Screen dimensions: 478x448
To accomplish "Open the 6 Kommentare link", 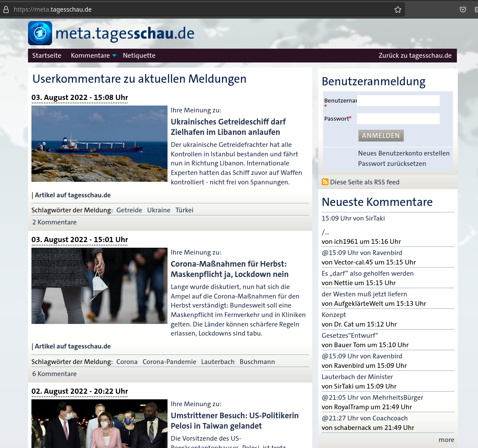I will tap(54, 374).
